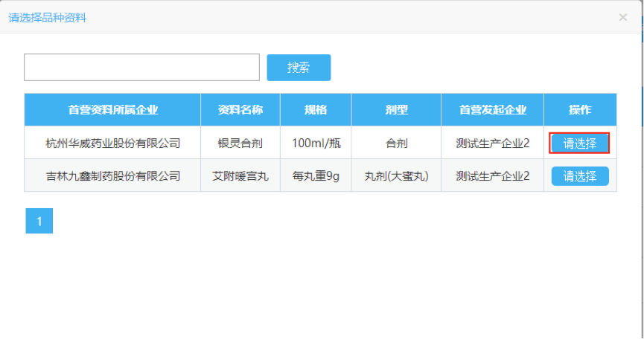Screen dimensions: 644x339
Task: Click 艾附暖宫丸 name cell
Action: click(240, 176)
